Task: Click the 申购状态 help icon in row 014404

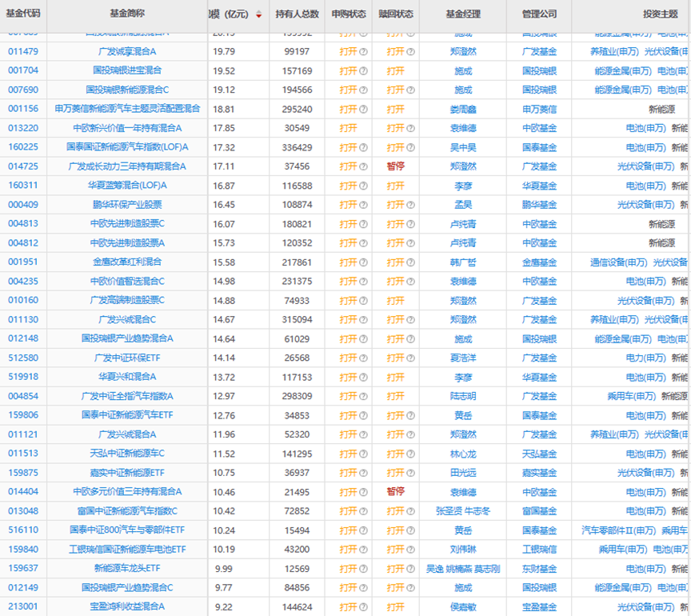Action: coord(363,492)
